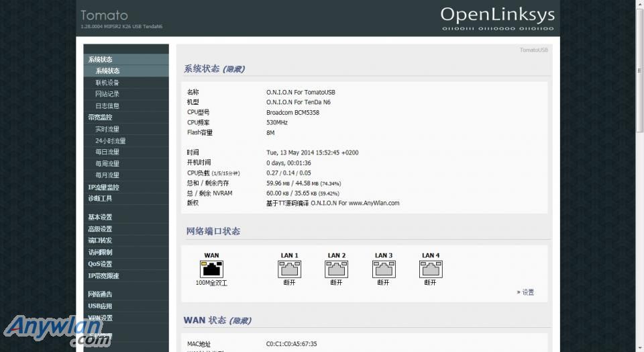The width and height of the screenshot is (644, 352).
Task: Click the LAN 1 port icon
Action: (x=289, y=269)
